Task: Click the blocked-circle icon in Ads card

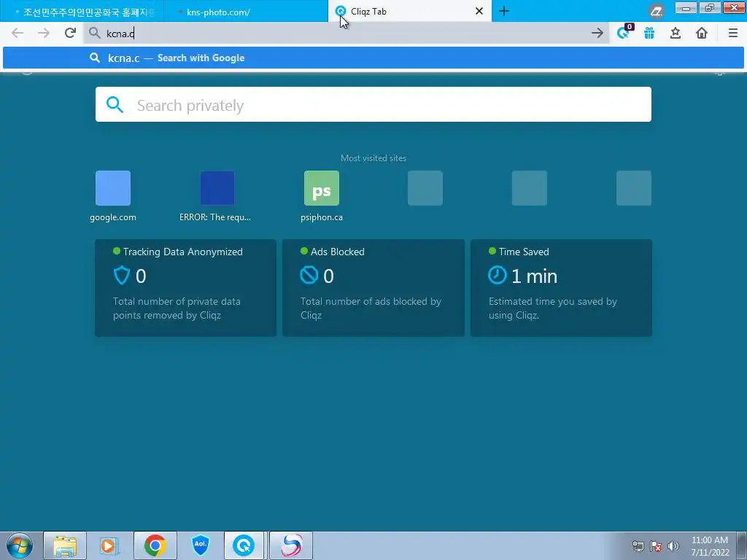Action: 309,275
